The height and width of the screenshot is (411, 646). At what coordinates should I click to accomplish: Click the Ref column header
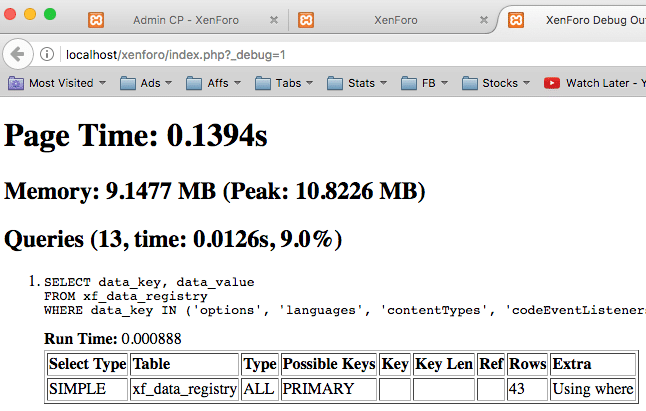491,364
